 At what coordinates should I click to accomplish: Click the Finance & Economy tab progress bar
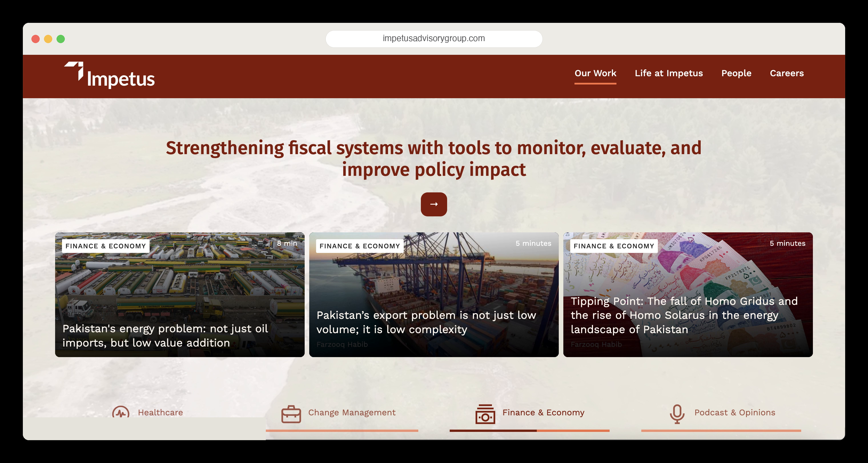529,431
